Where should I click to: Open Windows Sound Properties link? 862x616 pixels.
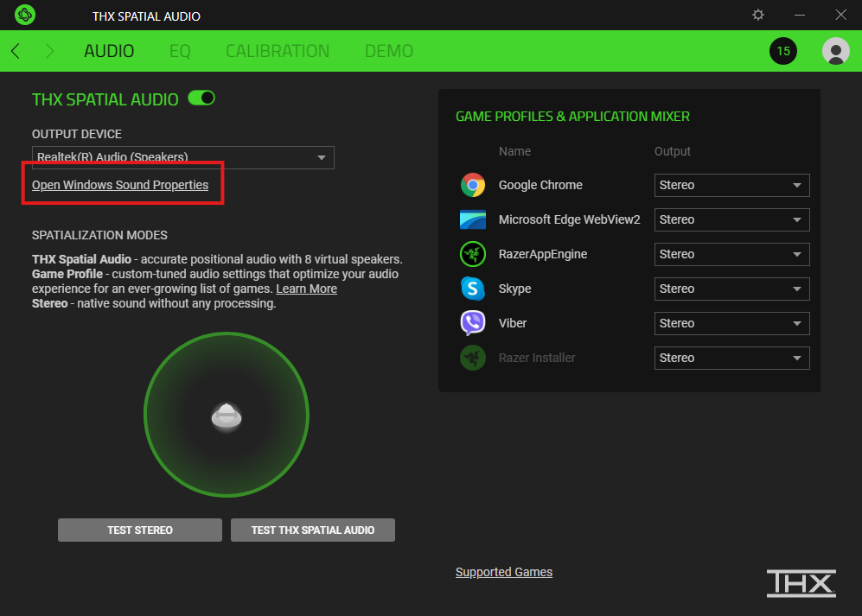[x=120, y=185]
